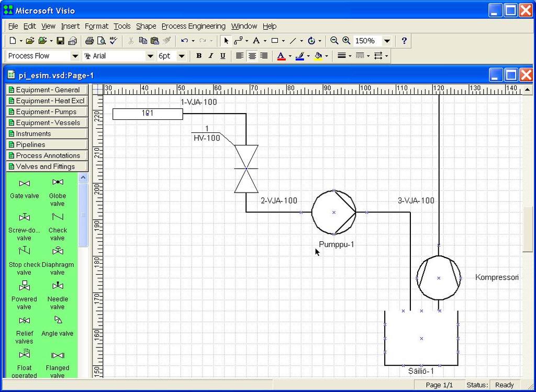Pick the Gate valve stencil shape
The width and height of the screenshot is (536, 392).
point(24,189)
